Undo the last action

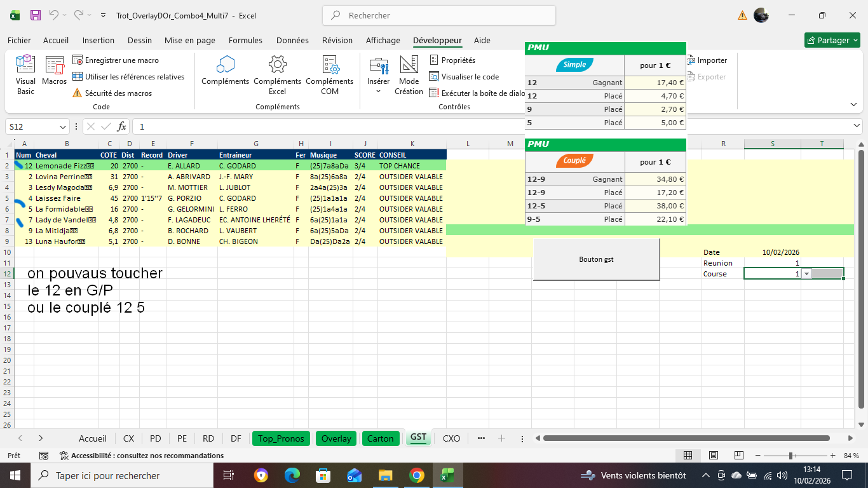(x=54, y=15)
